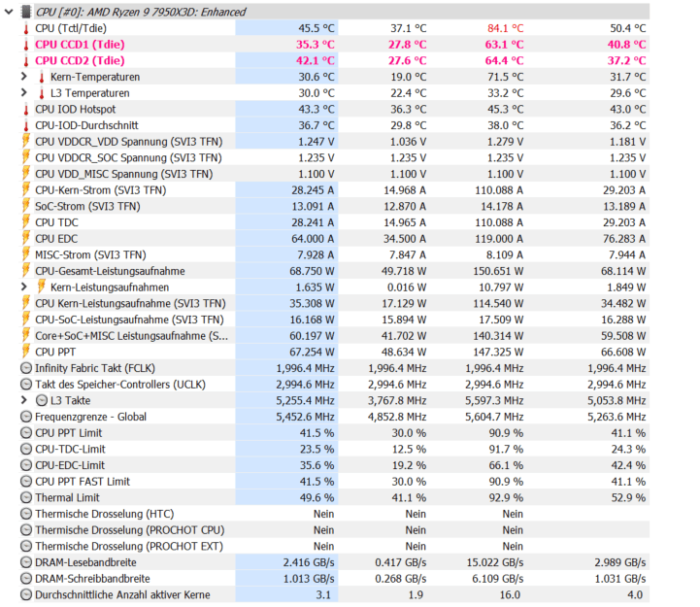The width and height of the screenshot is (700, 607).
Task: Click the clock icon beside L3 Takte
Action: (x=42, y=401)
